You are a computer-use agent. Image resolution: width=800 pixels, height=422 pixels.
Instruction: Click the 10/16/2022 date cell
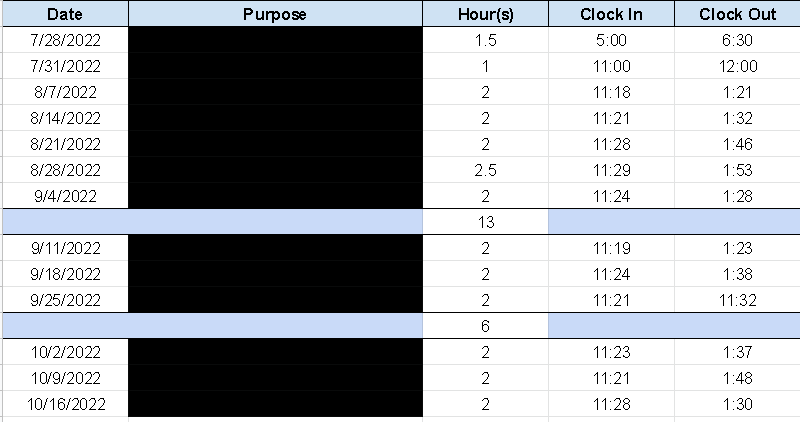(x=65, y=404)
